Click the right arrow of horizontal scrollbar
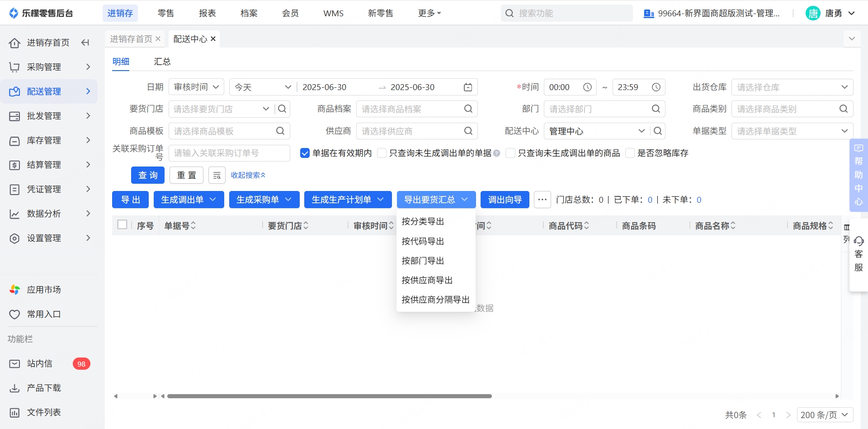868x429 pixels. (x=837, y=396)
